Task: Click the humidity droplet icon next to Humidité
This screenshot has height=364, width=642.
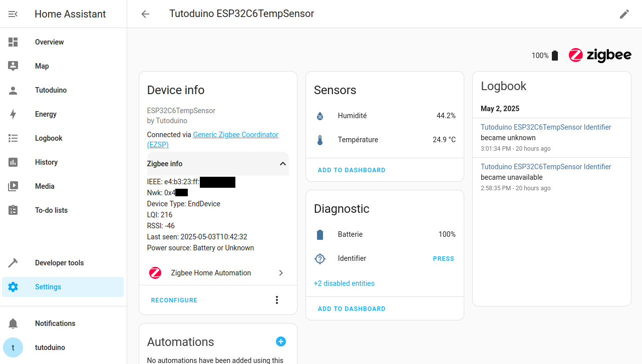Action: point(319,116)
